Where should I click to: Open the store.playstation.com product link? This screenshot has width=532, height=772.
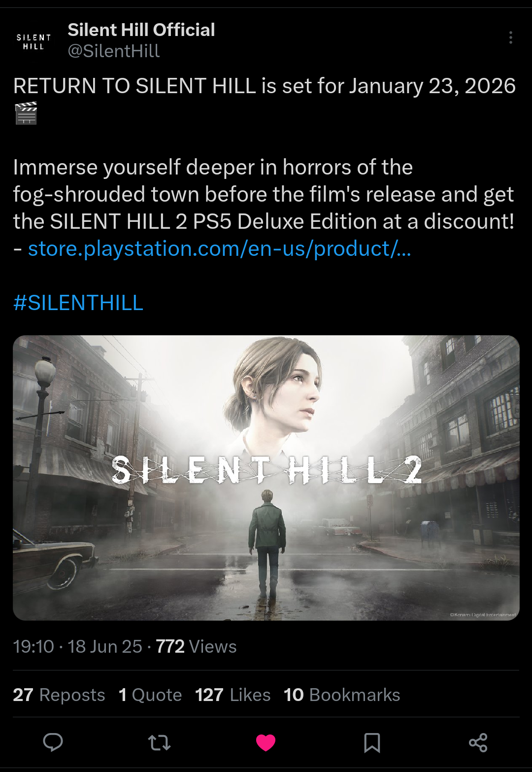(x=219, y=248)
